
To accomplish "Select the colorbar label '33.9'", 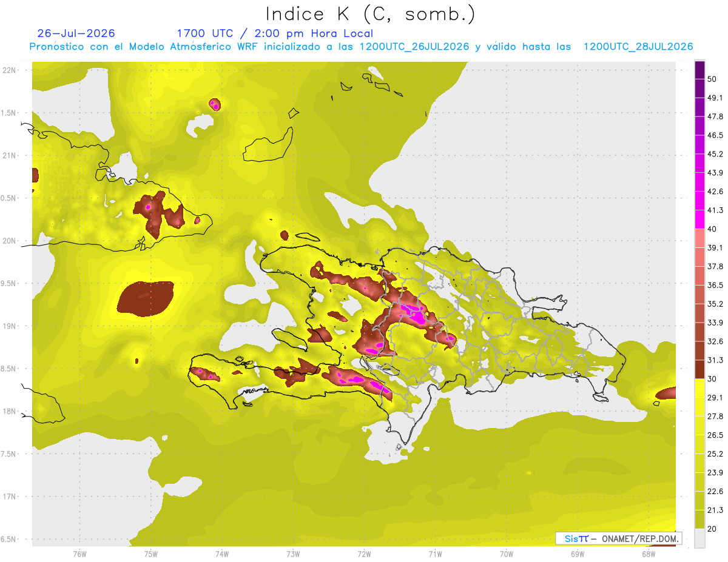I will [715, 323].
